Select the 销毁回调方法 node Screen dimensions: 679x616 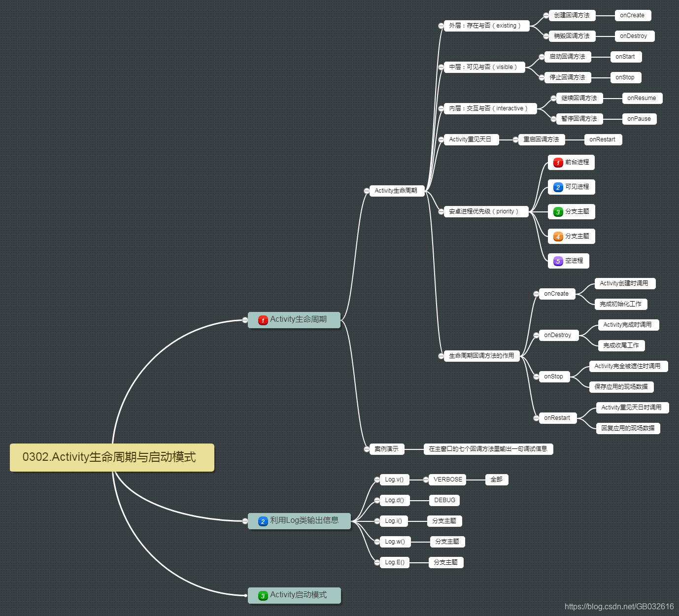[572, 36]
